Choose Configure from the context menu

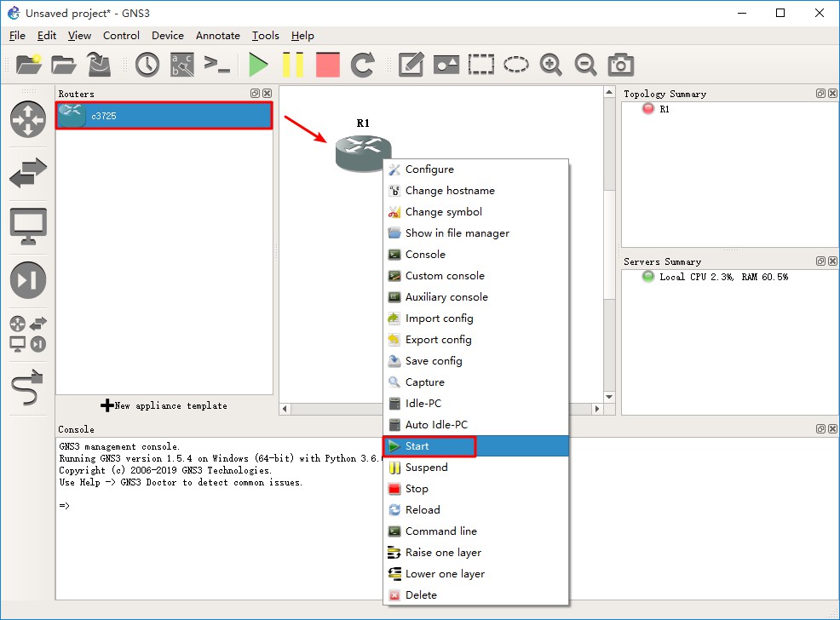point(475,169)
